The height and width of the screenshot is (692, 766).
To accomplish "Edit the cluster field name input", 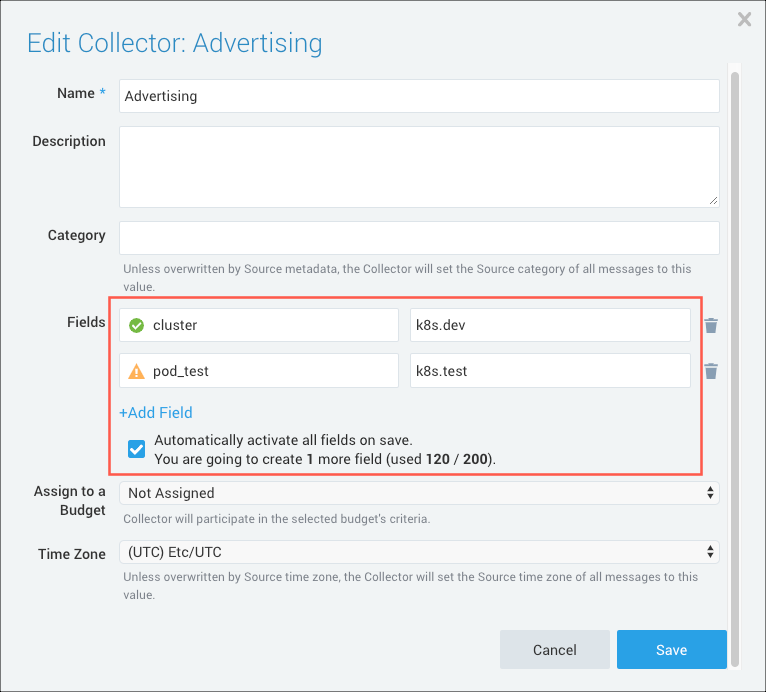I will coord(272,325).
